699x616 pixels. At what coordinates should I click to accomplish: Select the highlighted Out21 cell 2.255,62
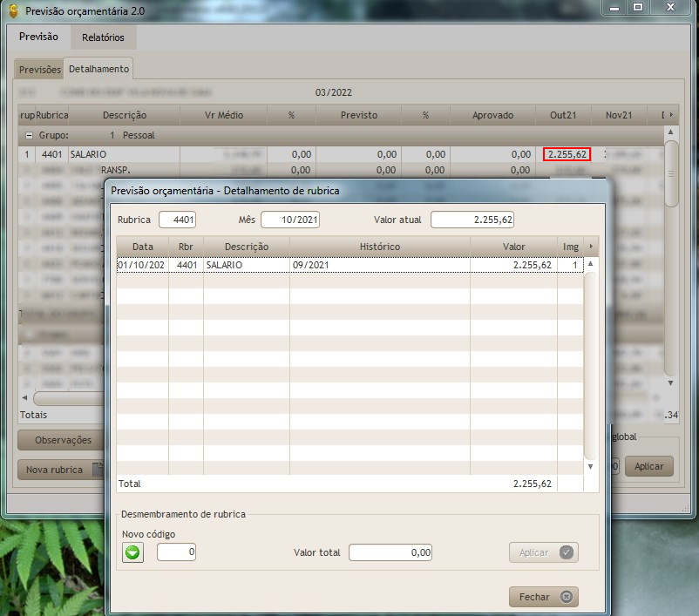(567, 154)
